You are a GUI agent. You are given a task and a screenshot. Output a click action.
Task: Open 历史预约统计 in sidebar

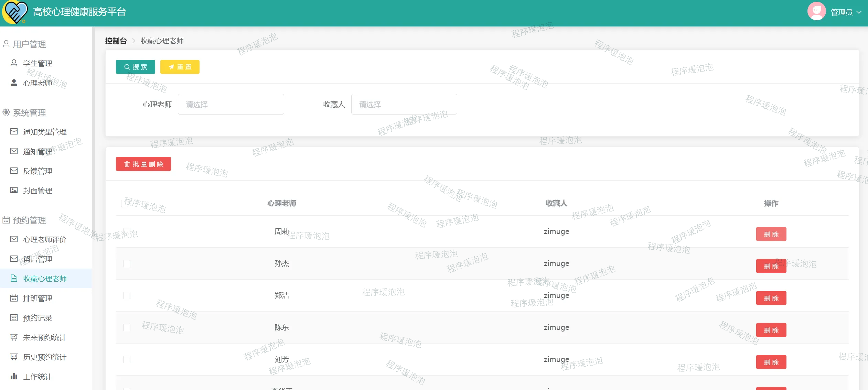[x=44, y=357]
